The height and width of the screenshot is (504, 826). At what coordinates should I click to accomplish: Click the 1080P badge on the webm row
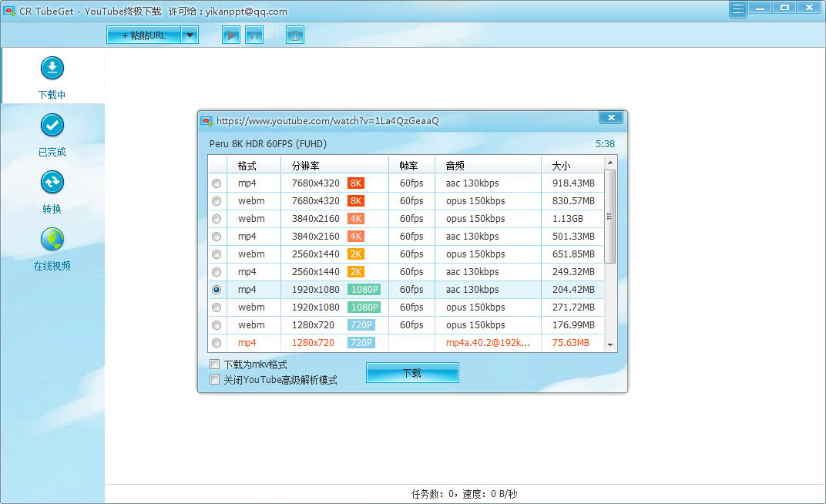(364, 307)
